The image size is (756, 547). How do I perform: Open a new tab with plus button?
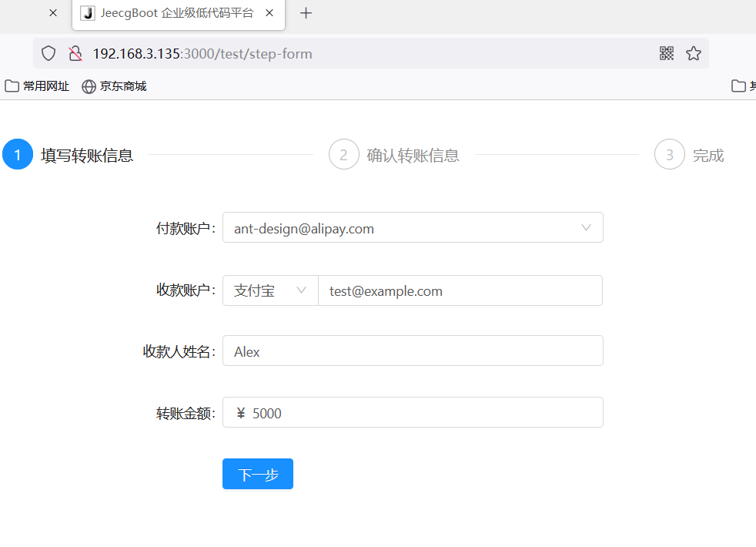306,13
